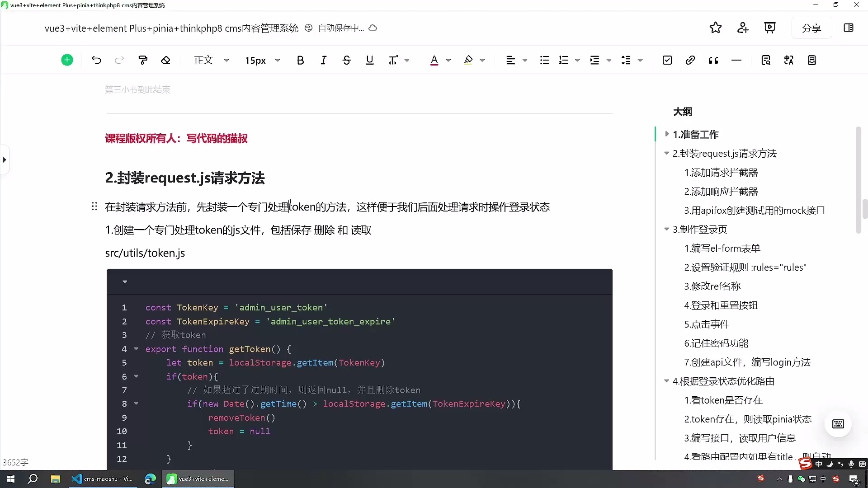Viewport: 868px width, 488px height.
Task: Switch to the vue3+vite browser window in taskbar
Action: pyautogui.click(x=198, y=479)
